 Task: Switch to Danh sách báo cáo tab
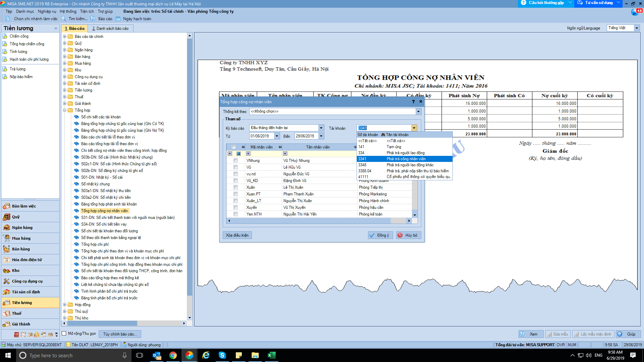point(110,28)
